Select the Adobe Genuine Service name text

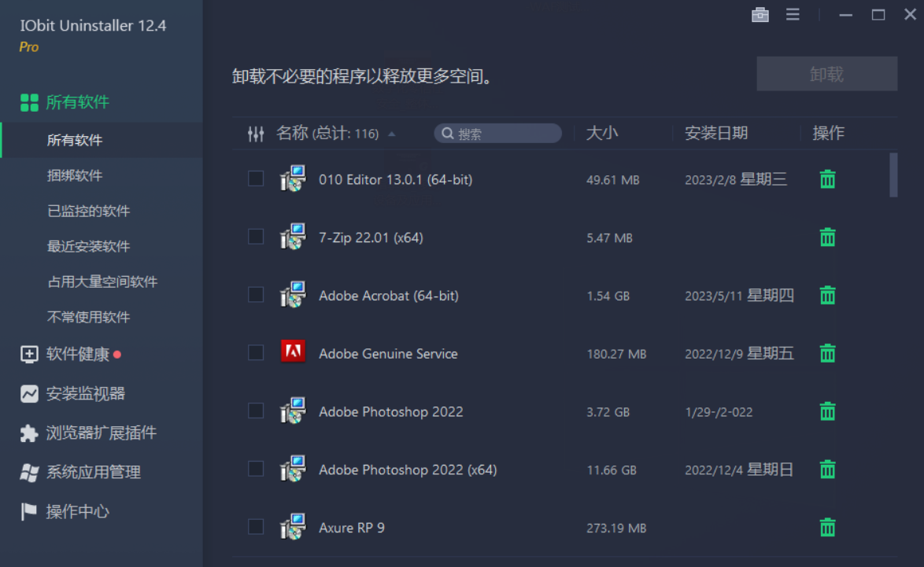[x=388, y=353]
